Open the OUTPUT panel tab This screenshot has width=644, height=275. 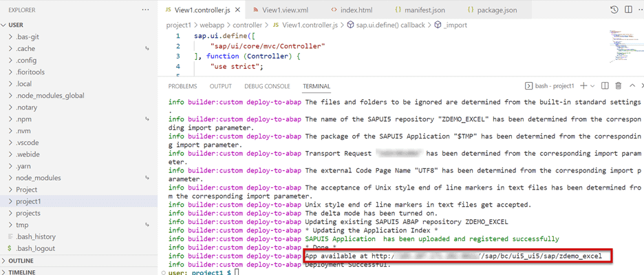pos(221,86)
